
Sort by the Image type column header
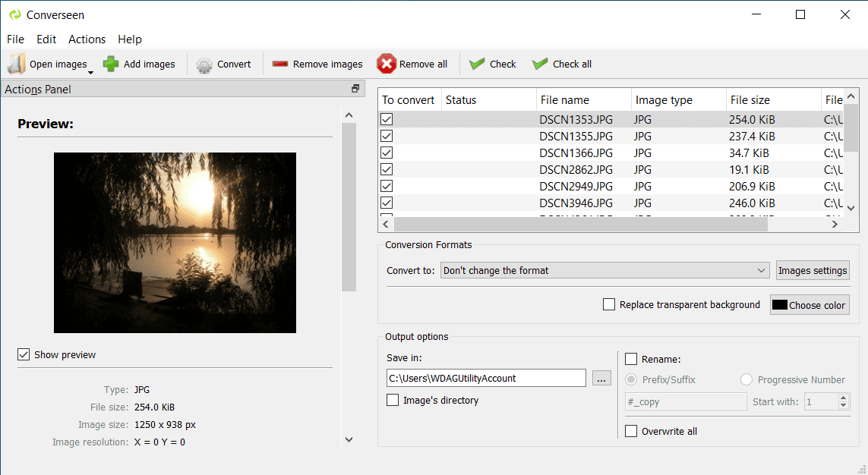click(x=679, y=100)
